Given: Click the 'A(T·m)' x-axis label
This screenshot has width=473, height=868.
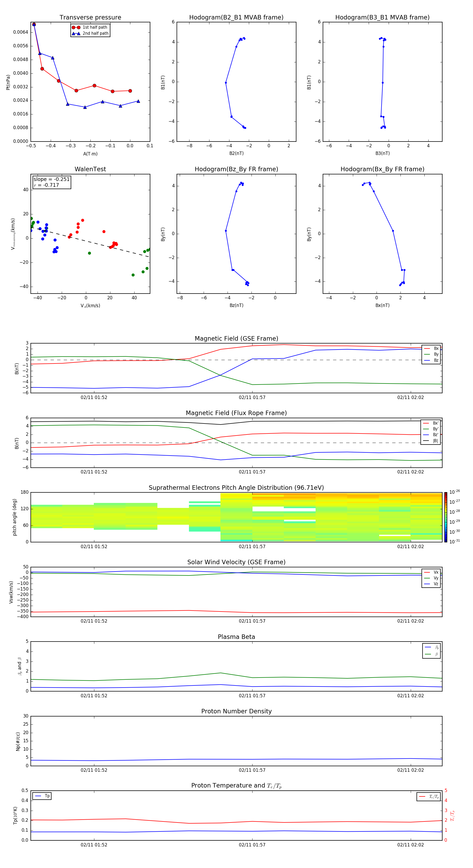Looking at the screenshot, I should [x=90, y=154].
